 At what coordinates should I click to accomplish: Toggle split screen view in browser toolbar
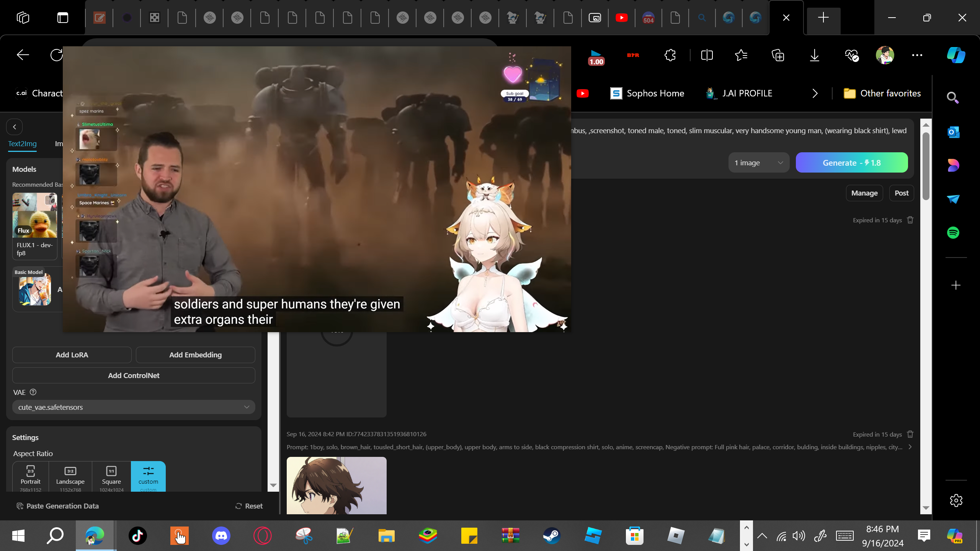(707, 55)
